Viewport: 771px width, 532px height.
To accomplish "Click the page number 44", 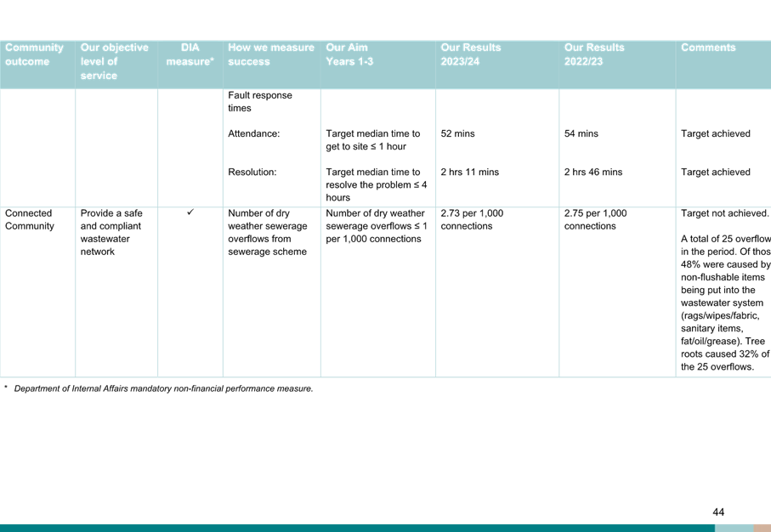I will click(x=718, y=512).
